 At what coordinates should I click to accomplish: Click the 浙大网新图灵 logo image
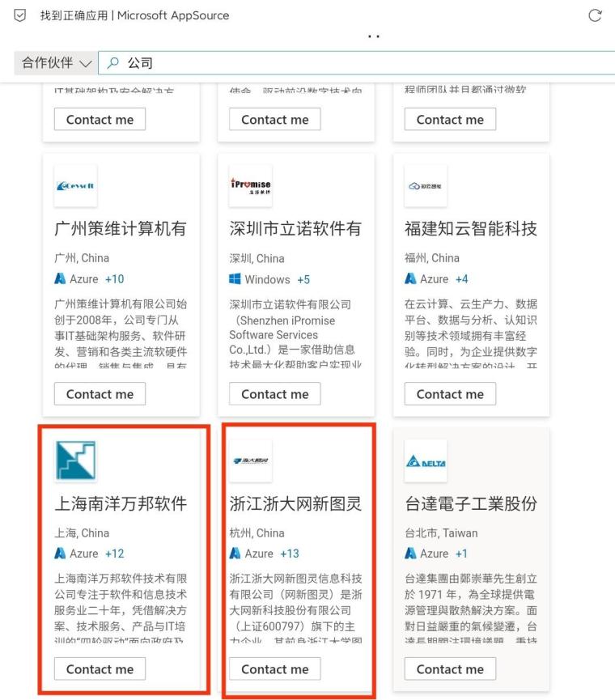tap(250, 460)
